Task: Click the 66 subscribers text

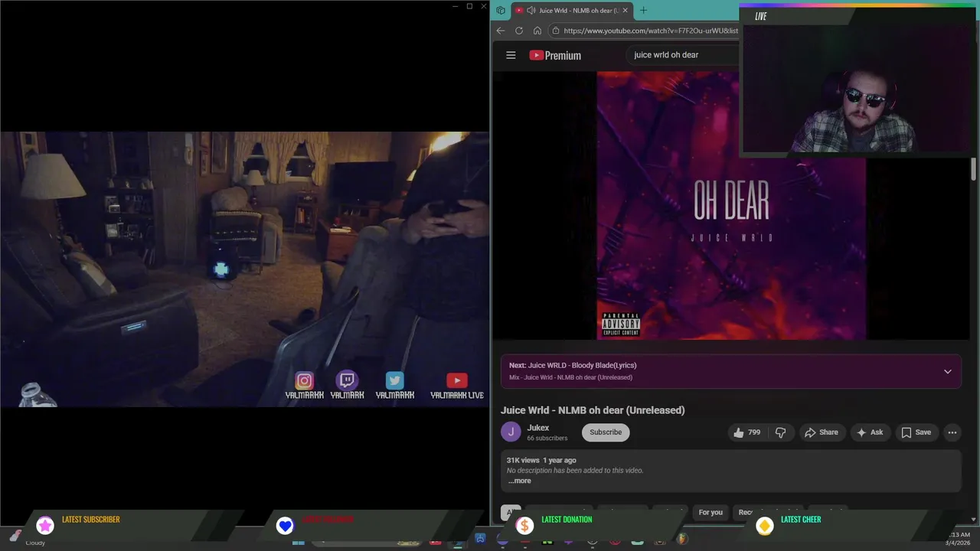Action: point(547,439)
